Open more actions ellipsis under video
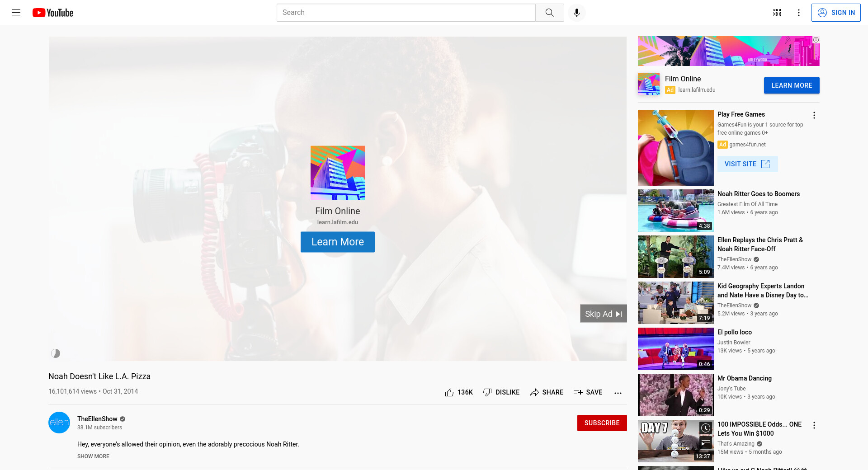 (x=618, y=393)
